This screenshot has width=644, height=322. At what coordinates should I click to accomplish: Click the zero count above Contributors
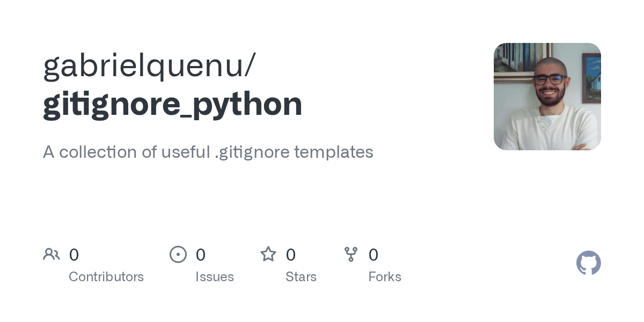click(x=74, y=255)
